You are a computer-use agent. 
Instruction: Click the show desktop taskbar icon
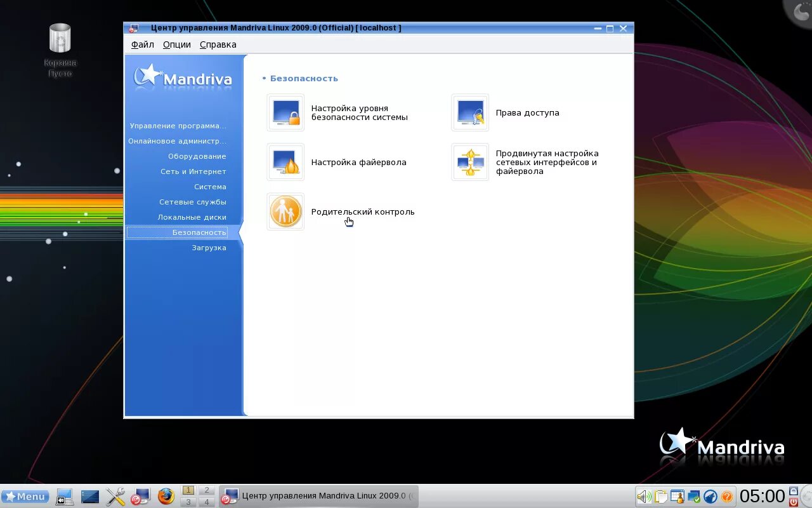coord(64,497)
